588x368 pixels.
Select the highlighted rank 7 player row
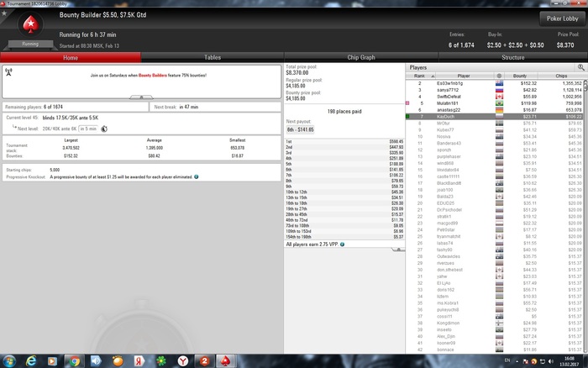[x=494, y=117]
